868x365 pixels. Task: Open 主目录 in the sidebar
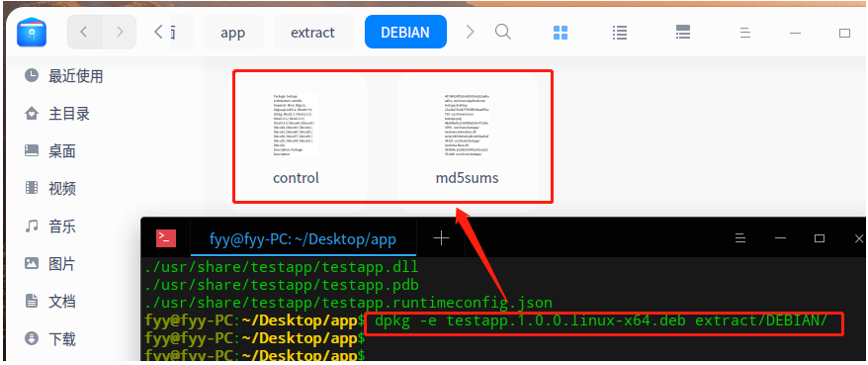[x=69, y=114]
